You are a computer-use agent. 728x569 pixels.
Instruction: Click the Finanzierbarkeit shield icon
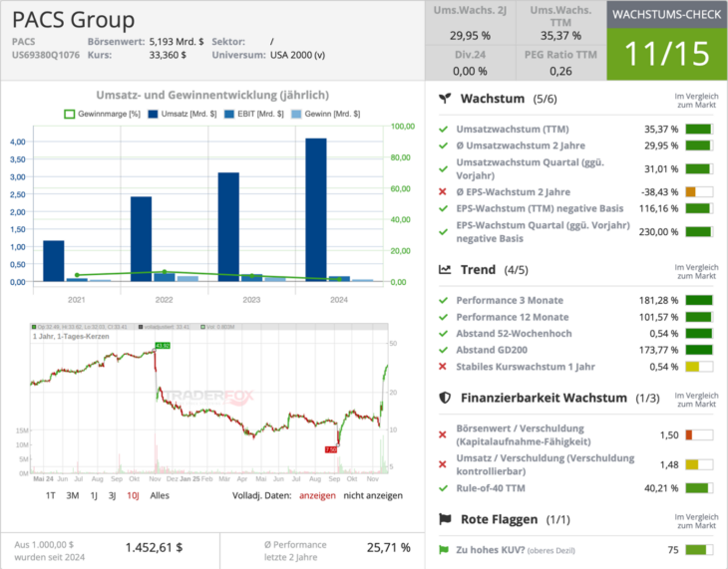446,398
